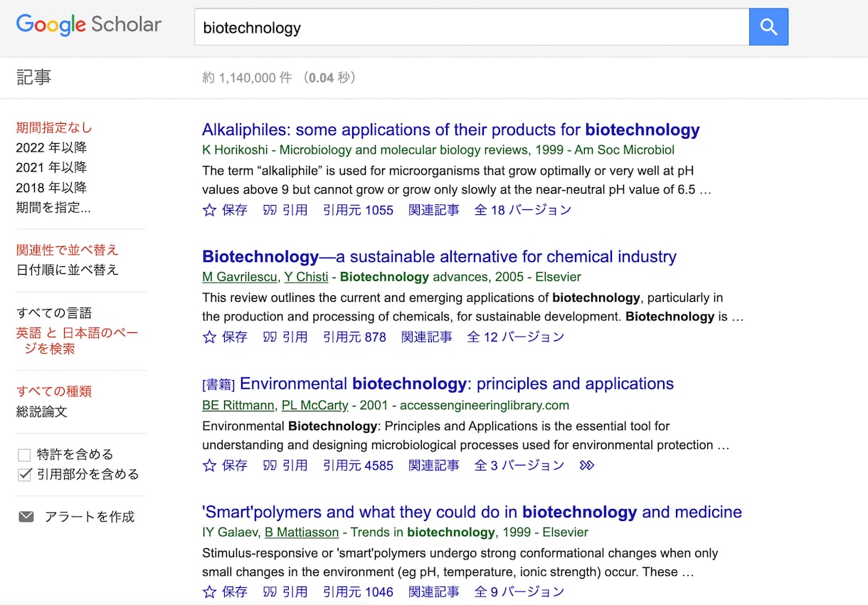Sort by date with 日付順に並べ替え
Screen dimensions: 868x605
pos(67,270)
